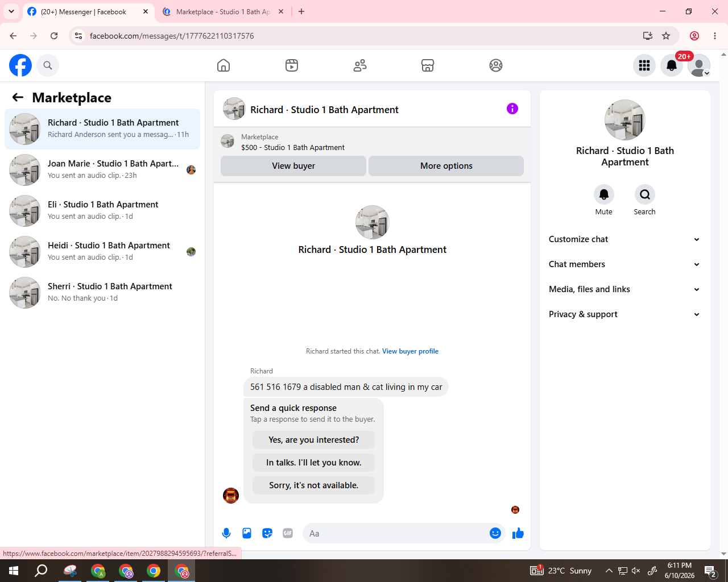Screen dimensions: 728x582
Task: Go to the Home feed icon
Action: (x=224, y=65)
